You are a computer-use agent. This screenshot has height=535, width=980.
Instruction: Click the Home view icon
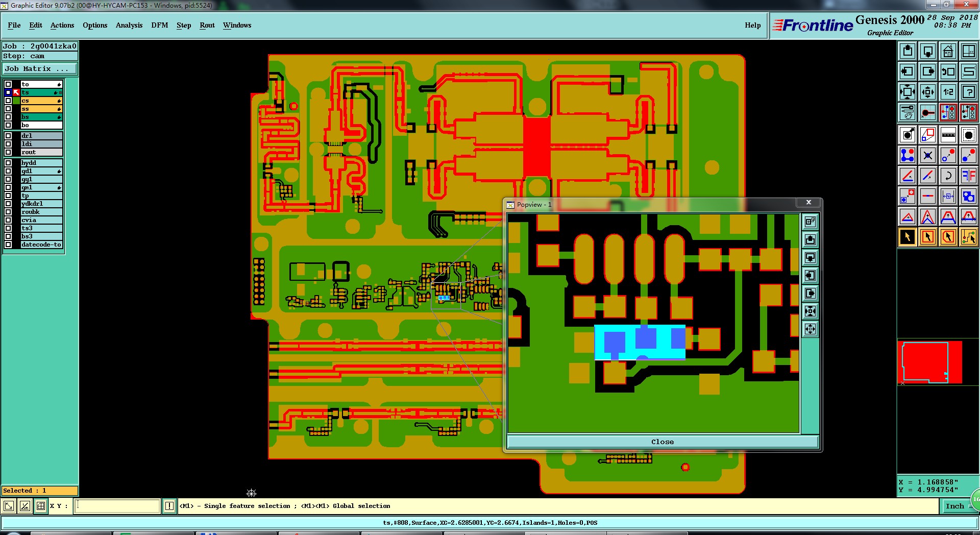pyautogui.click(x=948, y=51)
